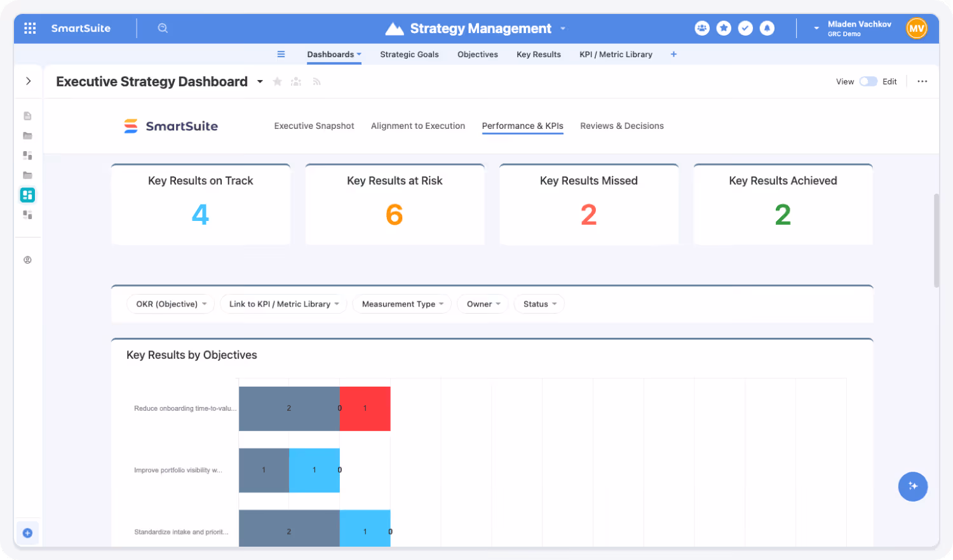
Task: Click the Executive Strategy Dashboard title
Action: click(x=152, y=82)
